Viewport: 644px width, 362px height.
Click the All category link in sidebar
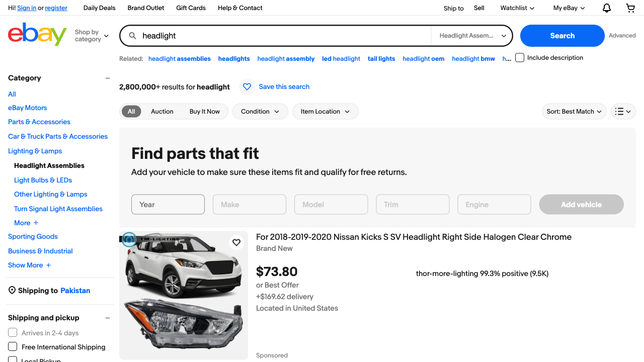click(12, 94)
